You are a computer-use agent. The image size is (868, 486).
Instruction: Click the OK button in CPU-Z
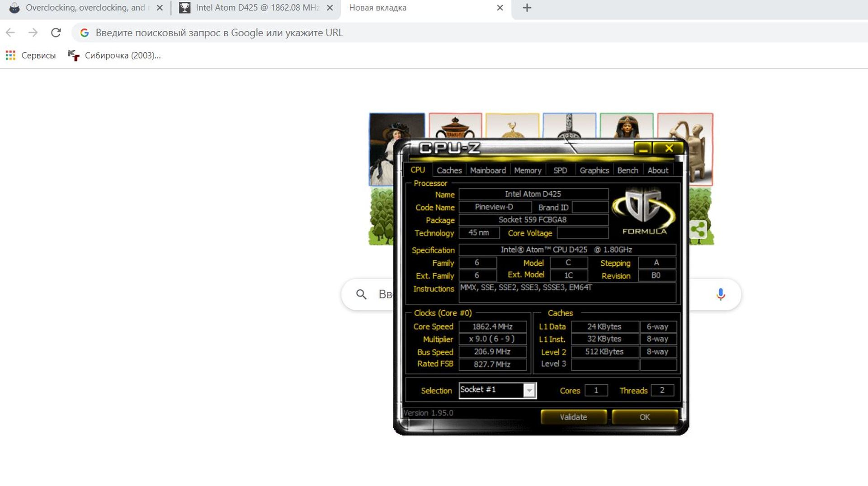tap(645, 417)
